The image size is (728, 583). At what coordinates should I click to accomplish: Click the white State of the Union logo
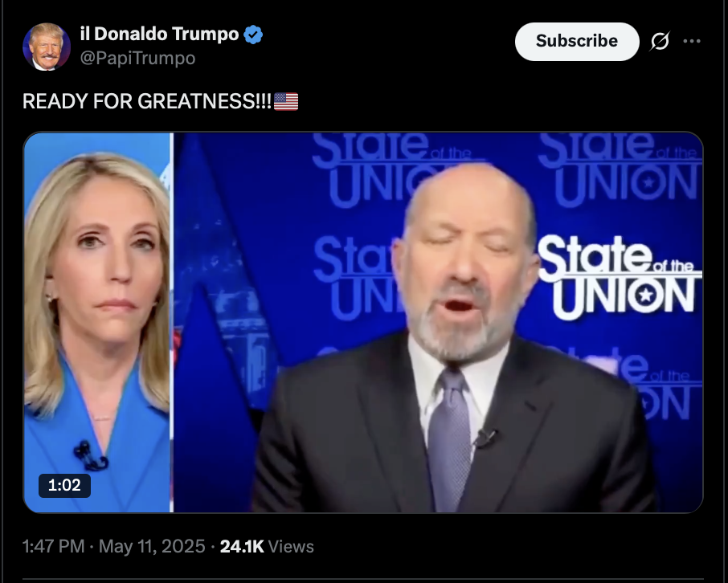pyautogui.click(x=620, y=277)
